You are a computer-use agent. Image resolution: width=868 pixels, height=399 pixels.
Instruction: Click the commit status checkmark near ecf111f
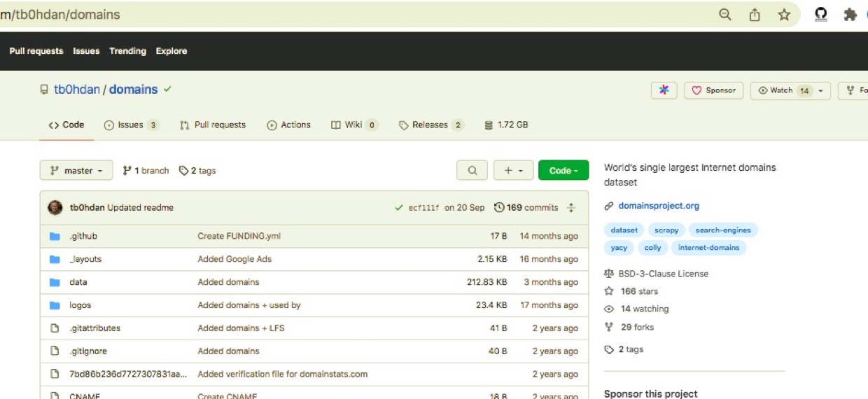pyautogui.click(x=399, y=207)
